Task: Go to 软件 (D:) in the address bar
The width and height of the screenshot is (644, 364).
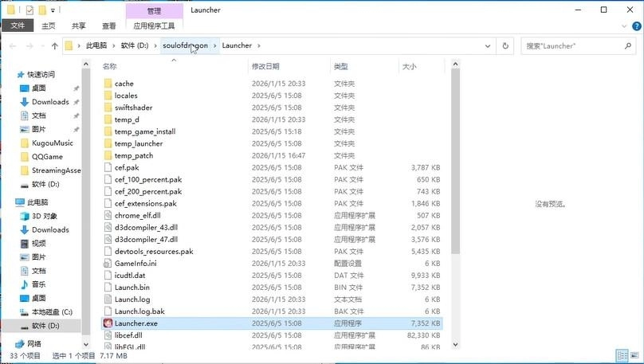Action: click(x=135, y=45)
